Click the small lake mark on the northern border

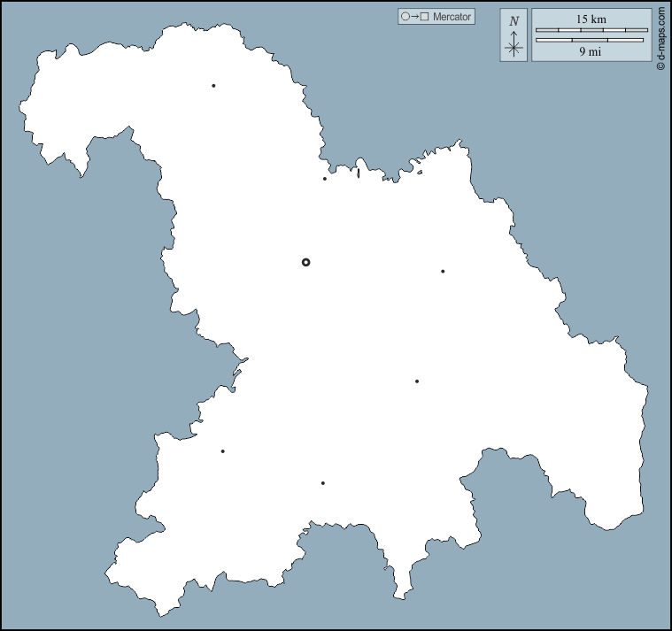coord(359,173)
